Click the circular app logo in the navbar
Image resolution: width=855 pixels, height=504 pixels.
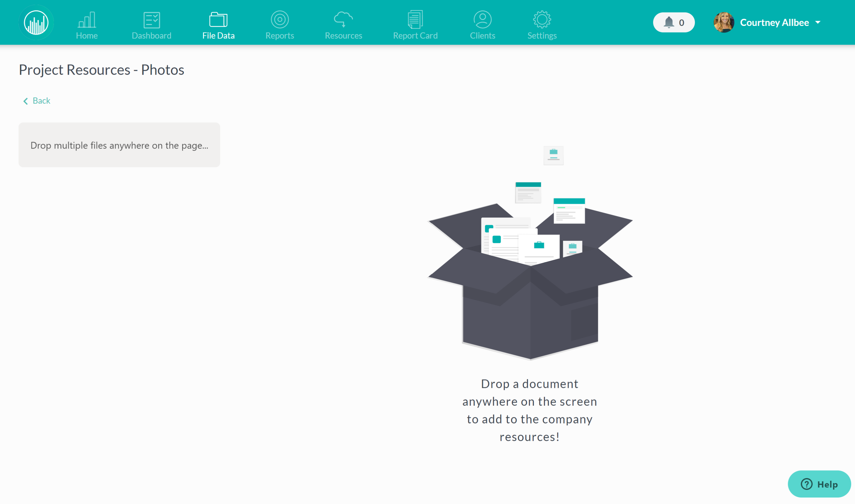coord(36,22)
